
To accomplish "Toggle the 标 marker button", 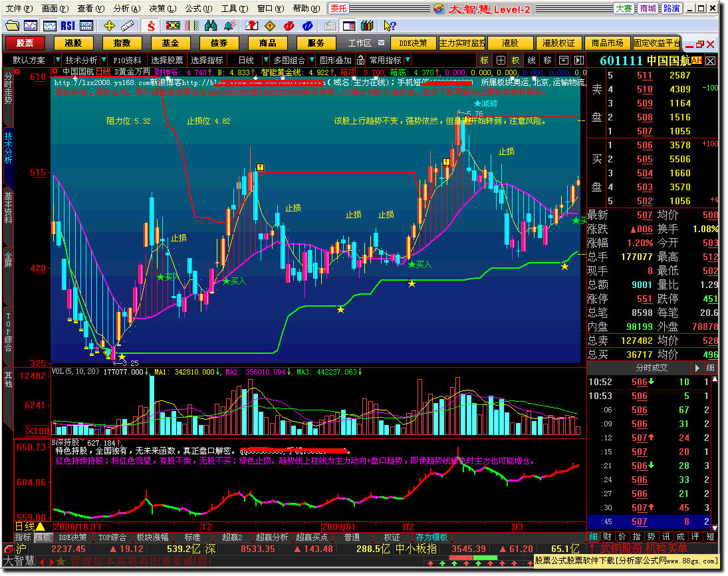I will (485, 60).
